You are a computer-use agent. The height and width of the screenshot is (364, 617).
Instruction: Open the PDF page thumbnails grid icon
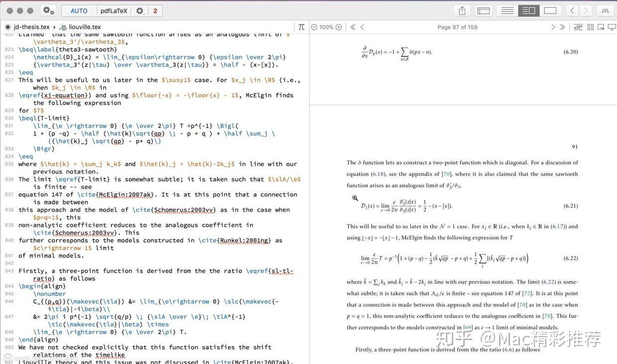(x=591, y=27)
